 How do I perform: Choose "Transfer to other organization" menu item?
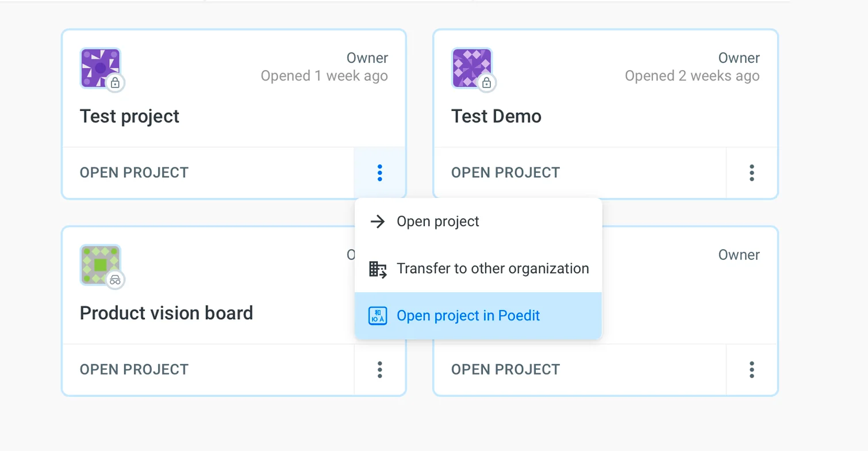point(493,269)
